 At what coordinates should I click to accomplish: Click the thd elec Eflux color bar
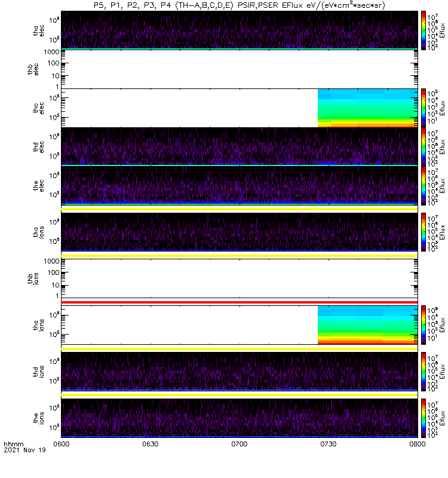(x=424, y=146)
